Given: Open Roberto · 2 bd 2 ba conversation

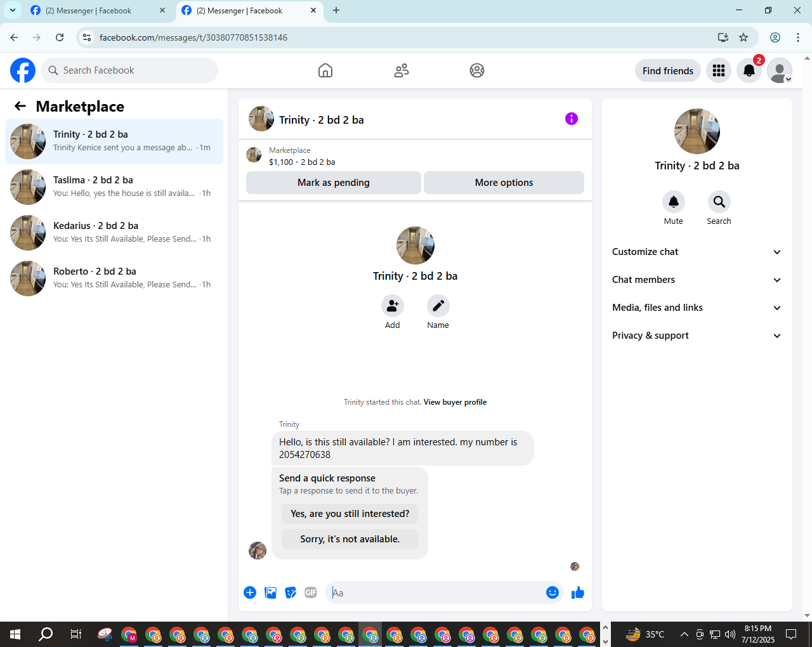Looking at the screenshot, I should pos(114,278).
